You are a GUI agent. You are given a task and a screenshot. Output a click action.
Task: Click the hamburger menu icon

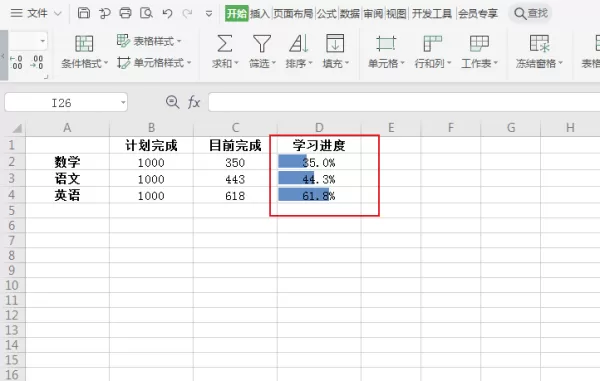[16, 13]
